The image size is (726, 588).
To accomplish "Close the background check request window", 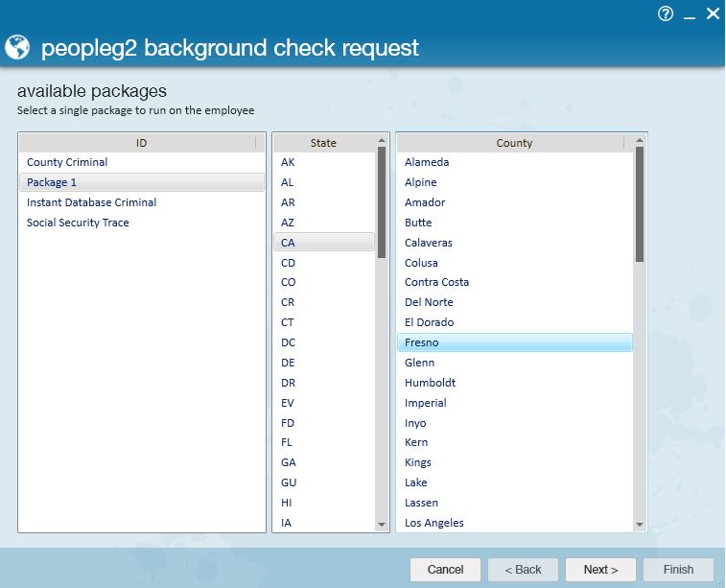I will pyautogui.click(x=713, y=13).
